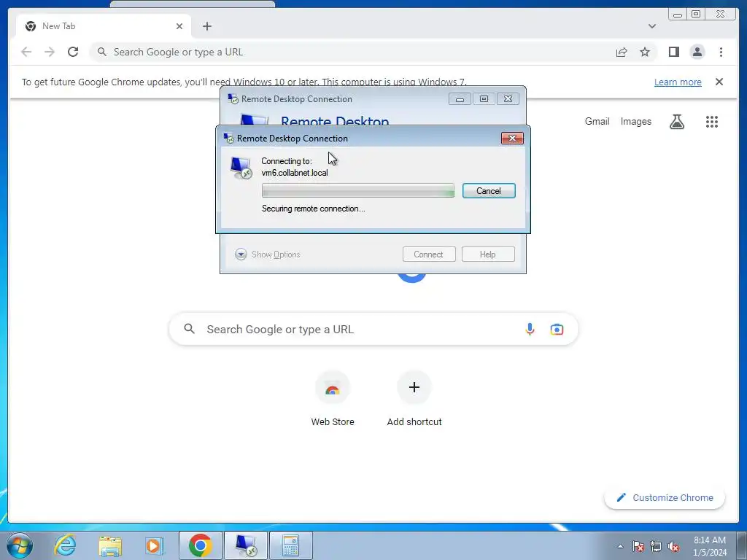The height and width of the screenshot is (560, 747).
Task: Open a new tab with plus button
Action: [206, 26]
